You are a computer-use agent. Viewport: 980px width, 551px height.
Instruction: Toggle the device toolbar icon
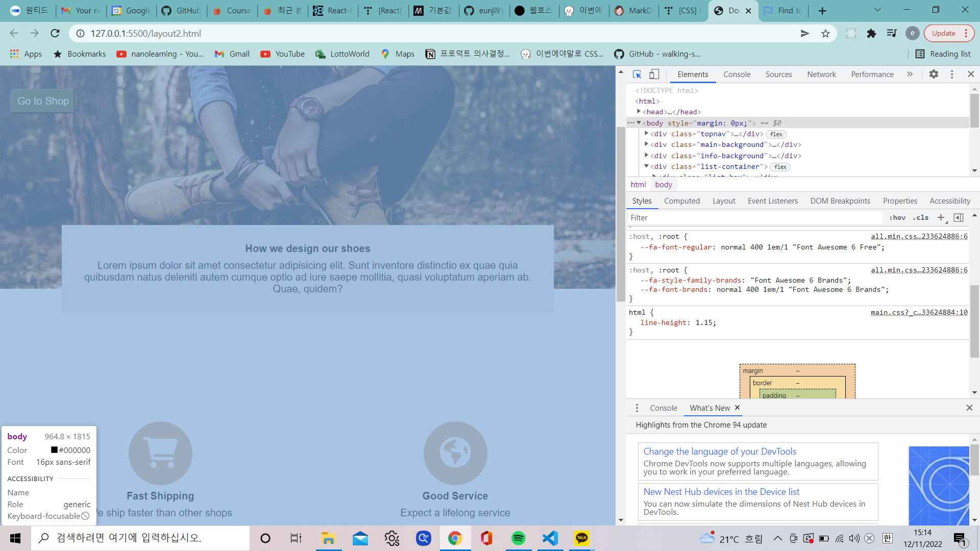click(x=654, y=74)
